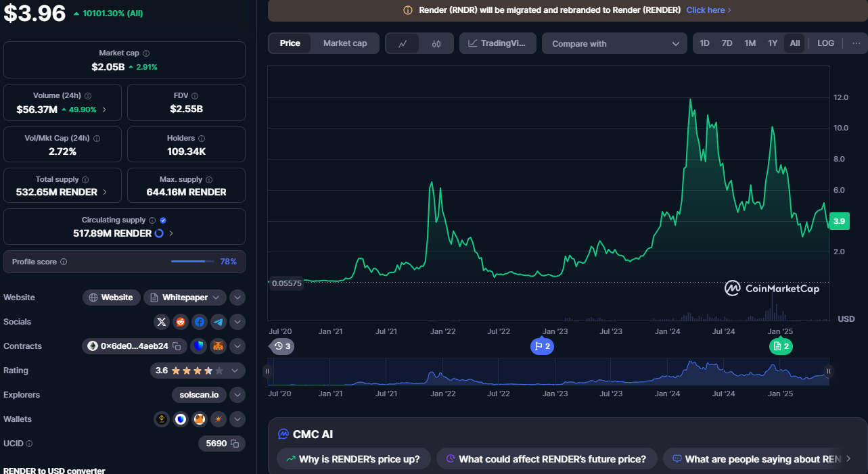This screenshot has width=868, height=474.
Task: Copy the UCID 5690
Action: click(x=235, y=444)
